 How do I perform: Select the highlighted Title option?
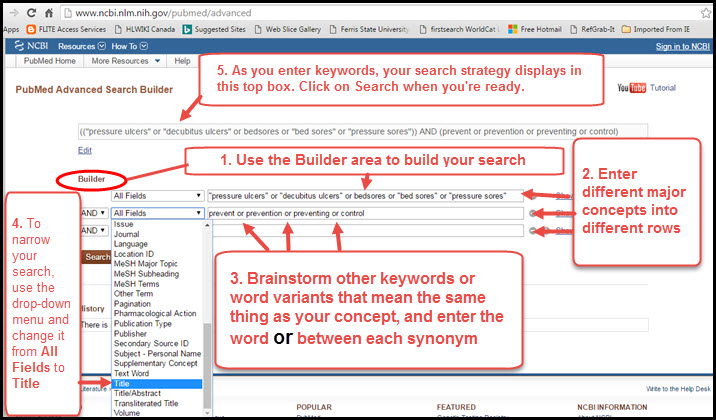pyautogui.click(x=158, y=383)
